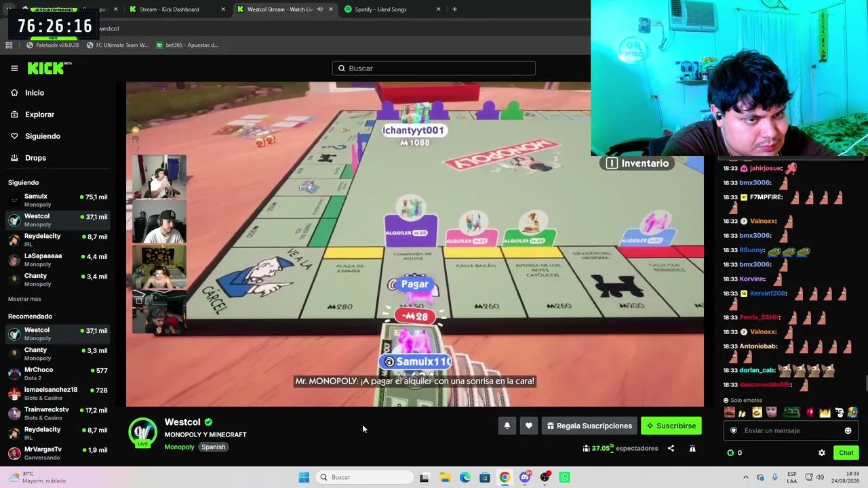This screenshot has height=488, width=868.
Task: Click the Spanish language tag
Action: click(x=213, y=447)
